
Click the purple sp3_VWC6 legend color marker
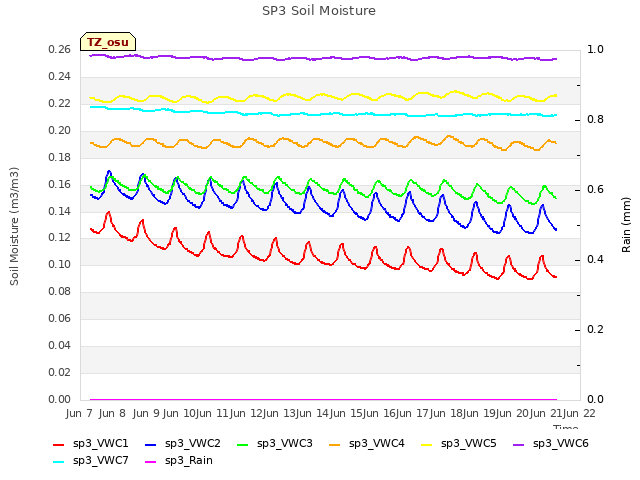pos(518,444)
